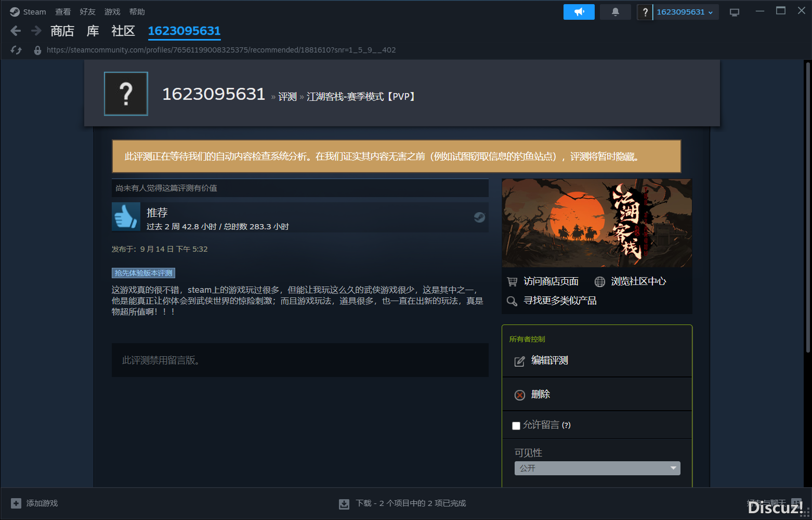812x520 pixels.
Task: Open the blue announcements megaphone button
Action: tap(579, 12)
